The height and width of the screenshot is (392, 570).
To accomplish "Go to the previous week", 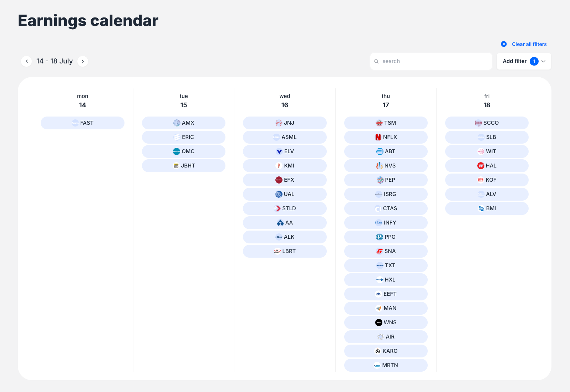I will 27,61.
